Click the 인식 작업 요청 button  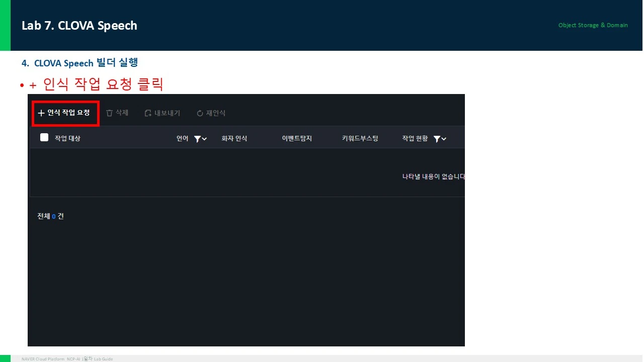click(64, 113)
